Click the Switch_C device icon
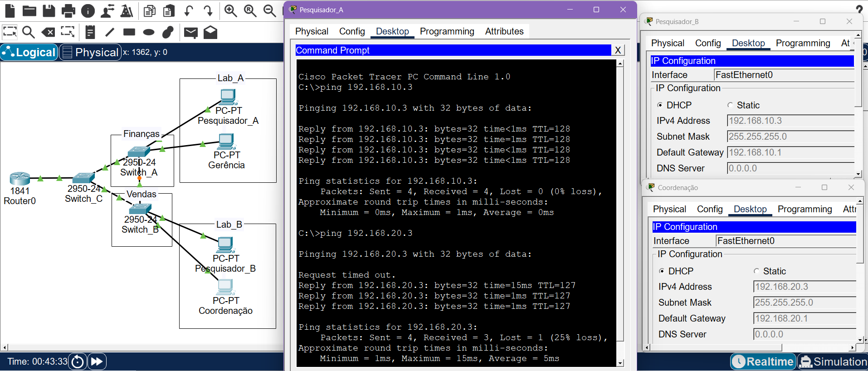Screen dimensions: 868x371 click(x=83, y=177)
